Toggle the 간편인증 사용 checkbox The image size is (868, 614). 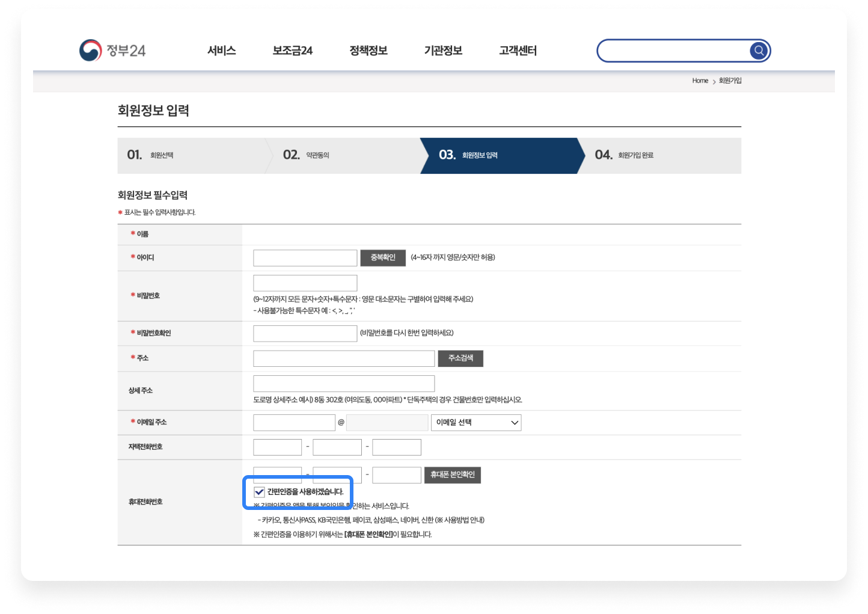(260, 492)
